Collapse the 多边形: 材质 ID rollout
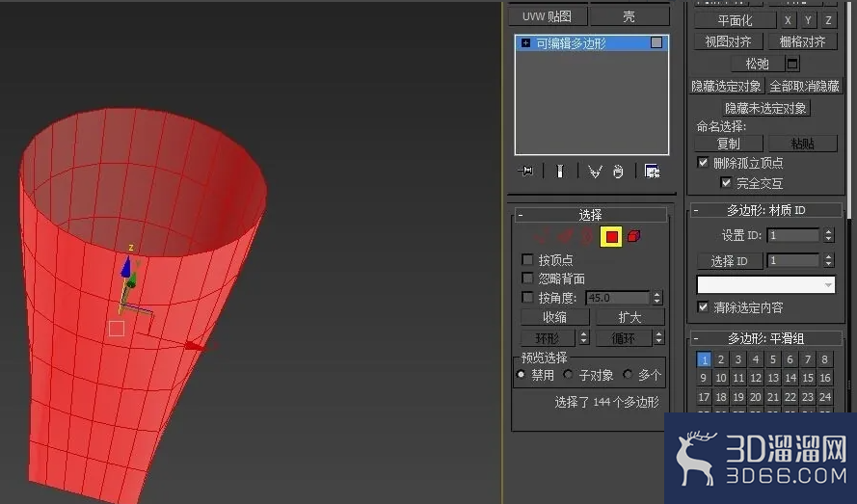Screen dimensions: 857x504 [x=765, y=210]
